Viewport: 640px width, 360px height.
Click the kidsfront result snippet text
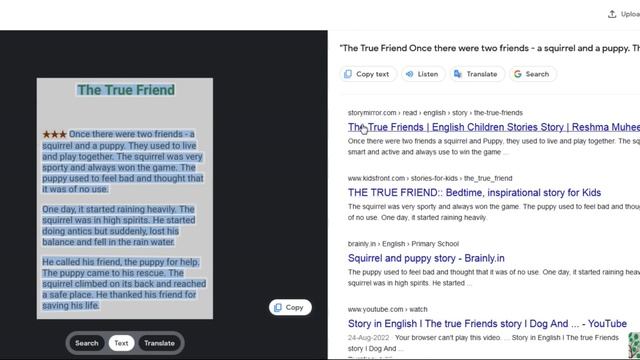494,212
